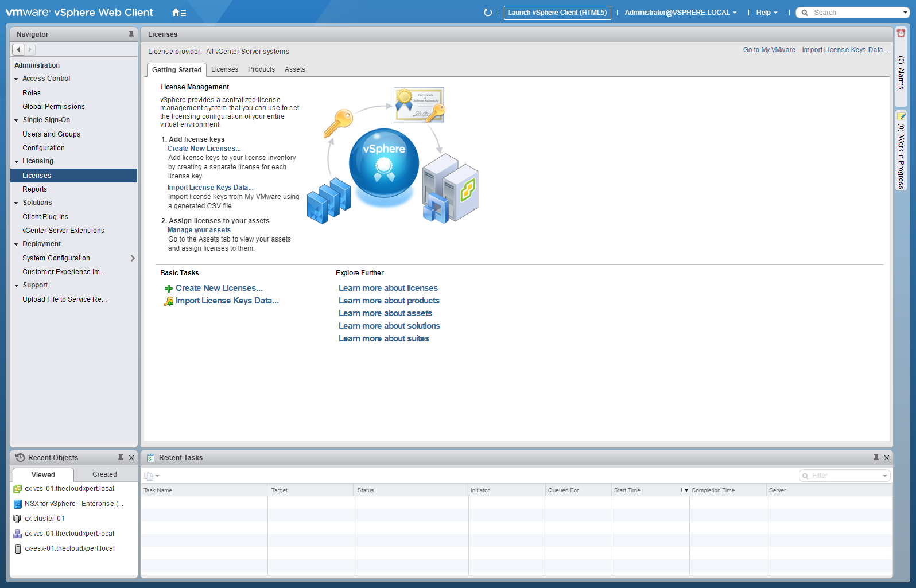Click the home menu icon in header

coord(178,13)
